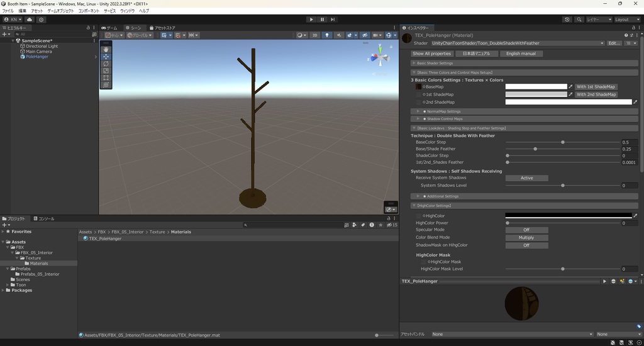Toggle 2D view mode in scene
This screenshot has width=644, height=346.
click(315, 35)
